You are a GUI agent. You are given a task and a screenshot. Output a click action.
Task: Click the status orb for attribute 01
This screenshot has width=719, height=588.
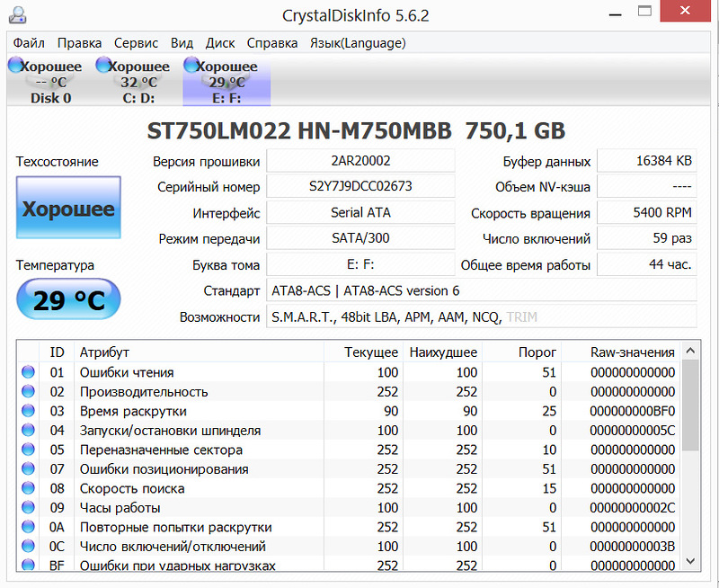[x=29, y=372]
